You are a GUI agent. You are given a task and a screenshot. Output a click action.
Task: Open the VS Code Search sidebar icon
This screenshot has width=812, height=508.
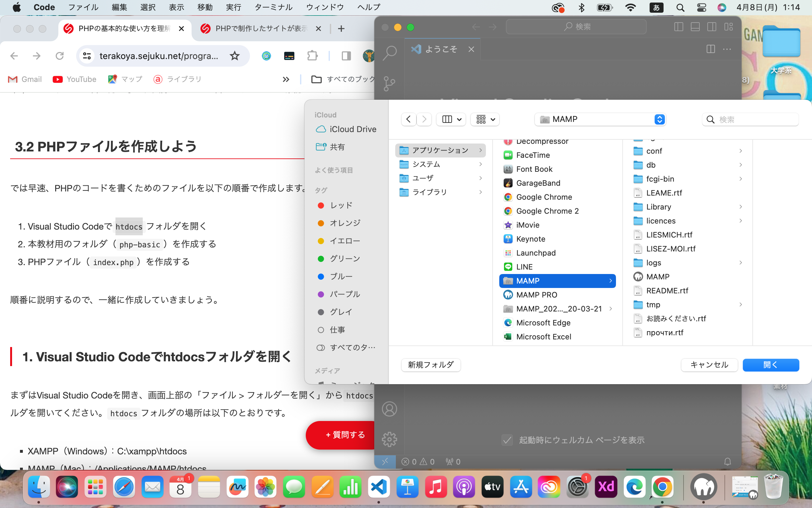click(x=389, y=53)
